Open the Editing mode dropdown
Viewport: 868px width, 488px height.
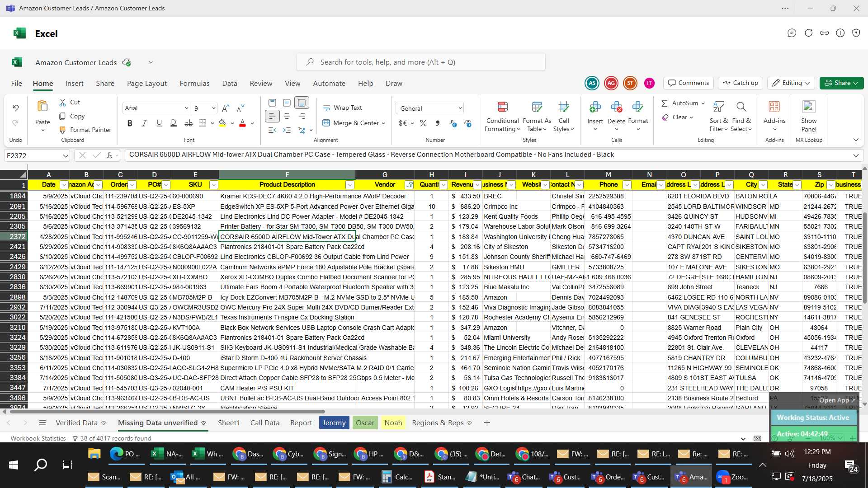point(791,83)
